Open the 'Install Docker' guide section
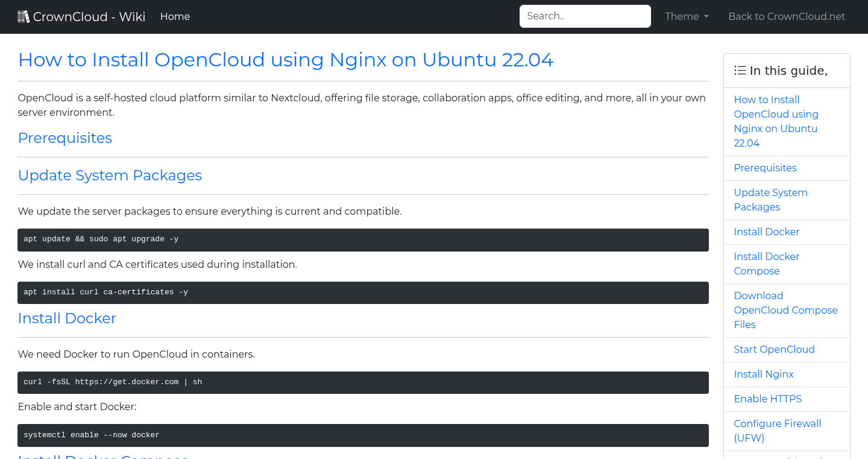The height and width of the screenshot is (459, 868). [766, 232]
